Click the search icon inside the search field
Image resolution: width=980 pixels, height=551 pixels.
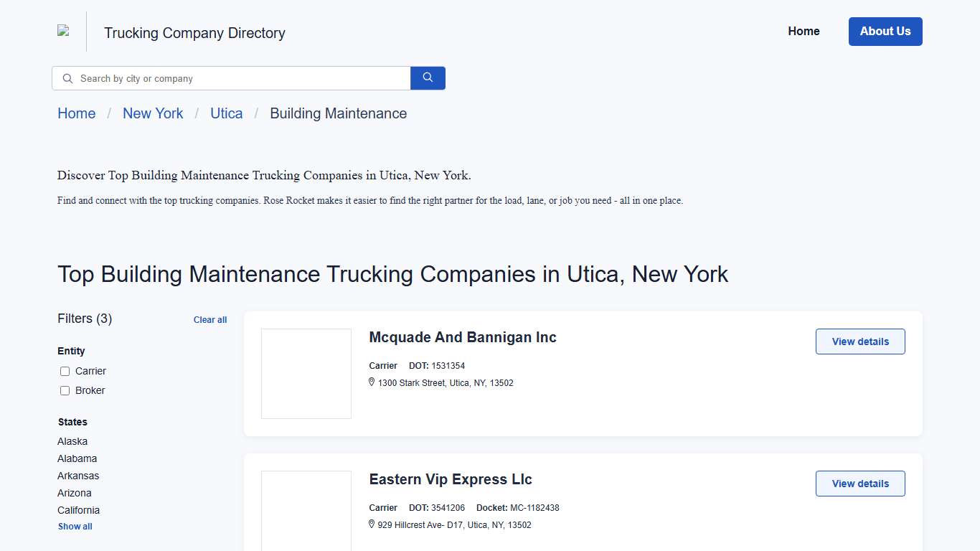tap(67, 78)
